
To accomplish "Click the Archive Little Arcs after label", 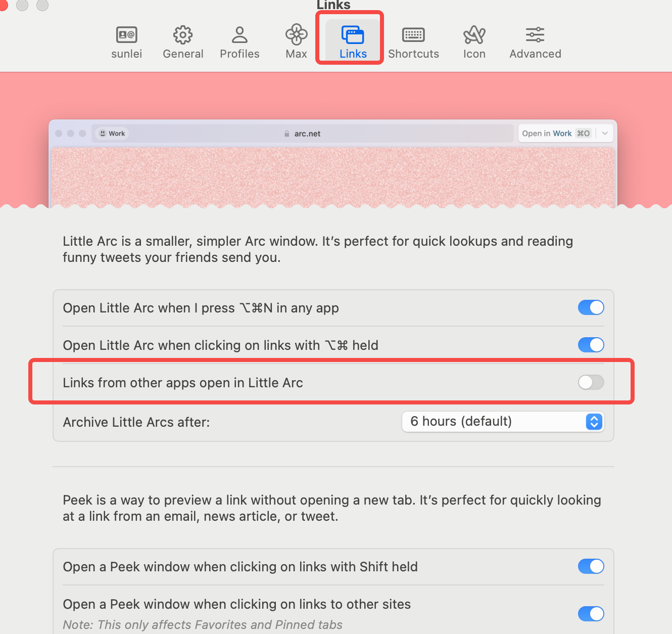I will click(136, 422).
